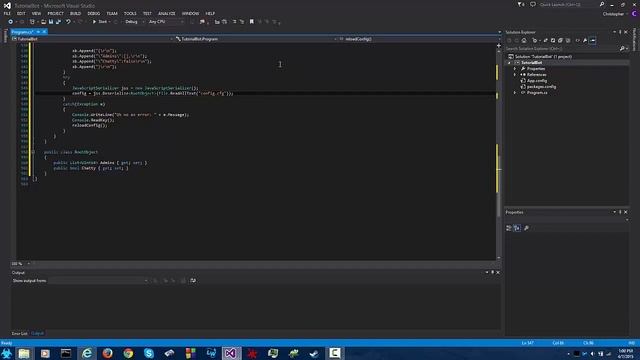This screenshot has width=640, height=360.
Task: Close the Program.cs editor tab
Action: [x=44, y=32]
